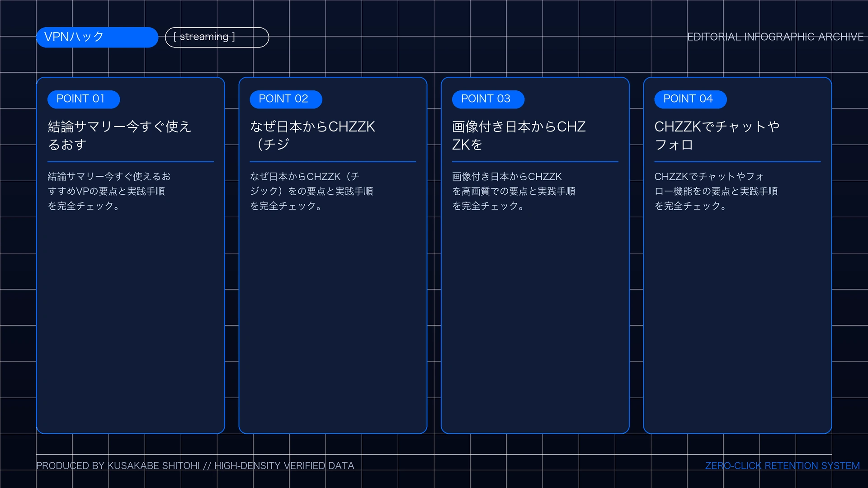Screen dimensions: 868x488
Task: Click the EDITORIAL INFOGRAPHIC ARCHIVE header text
Action: pyautogui.click(x=775, y=37)
